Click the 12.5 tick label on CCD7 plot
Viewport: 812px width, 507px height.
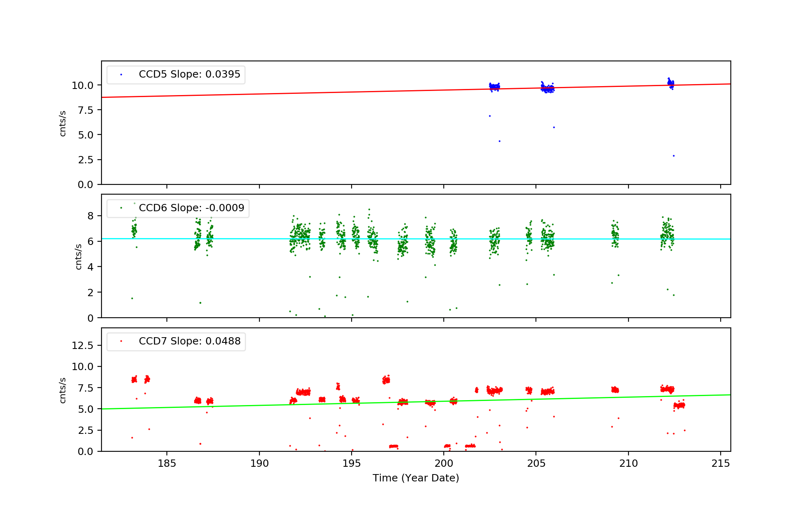pyautogui.click(x=82, y=346)
